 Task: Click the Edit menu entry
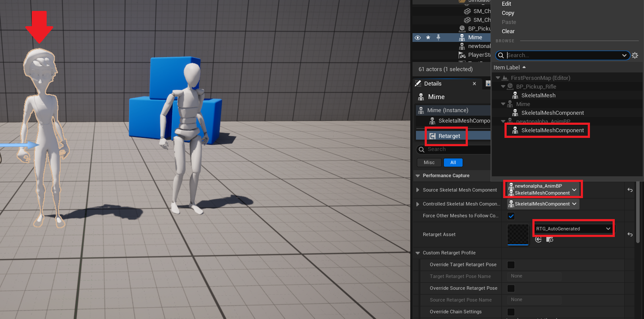[x=506, y=4]
